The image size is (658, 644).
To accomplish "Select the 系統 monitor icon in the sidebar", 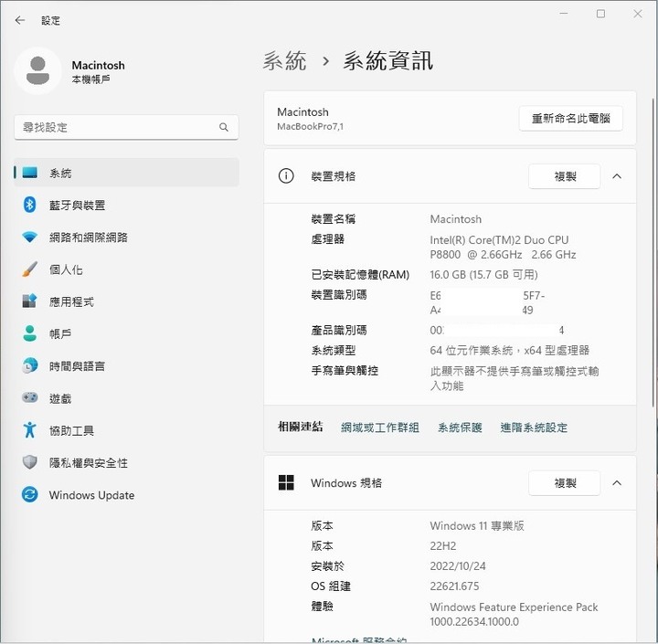I will point(30,173).
